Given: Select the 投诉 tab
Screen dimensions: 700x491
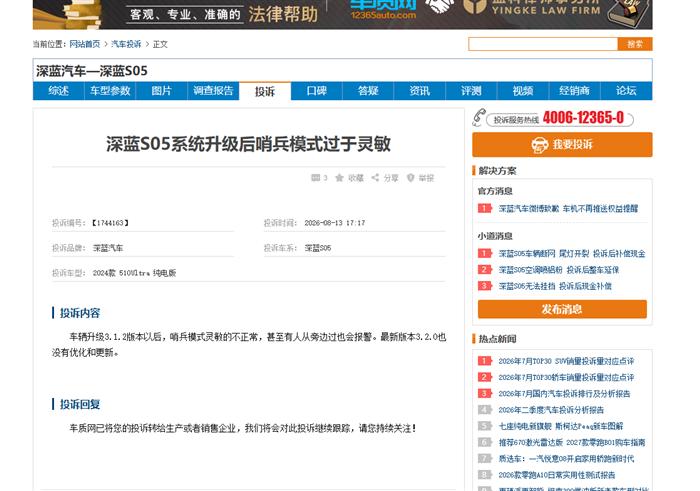Looking at the screenshot, I should 265,91.
